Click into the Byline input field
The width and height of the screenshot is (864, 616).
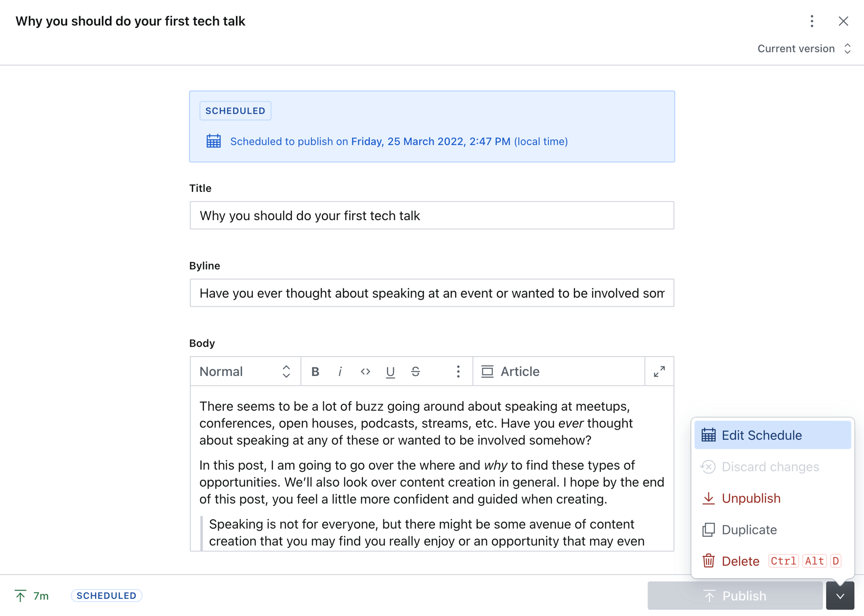[x=432, y=293]
